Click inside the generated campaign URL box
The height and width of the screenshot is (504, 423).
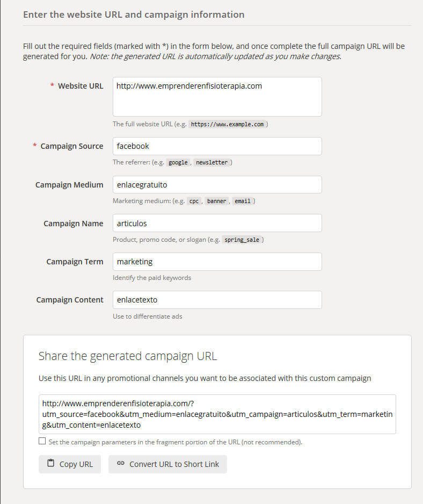pos(217,414)
